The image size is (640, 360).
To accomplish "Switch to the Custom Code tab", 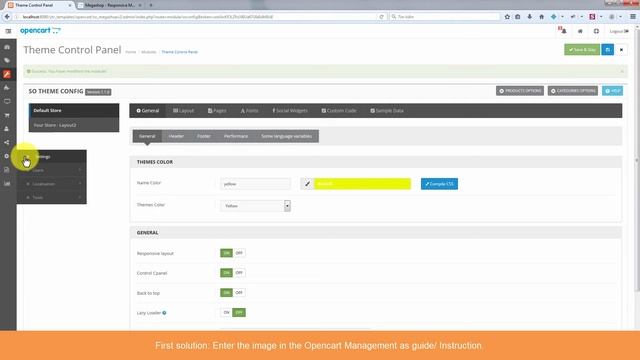I will coord(339,111).
